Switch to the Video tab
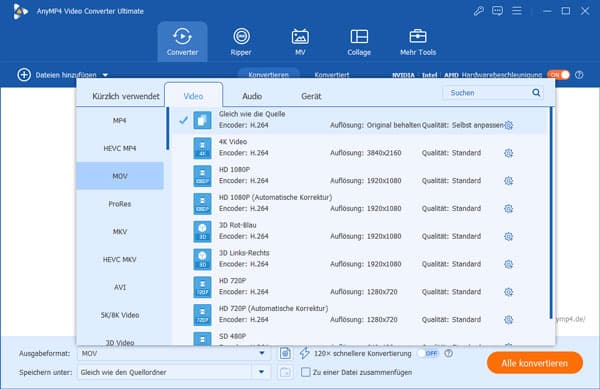Image resolution: width=600 pixels, height=389 pixels. pos(194,95)
